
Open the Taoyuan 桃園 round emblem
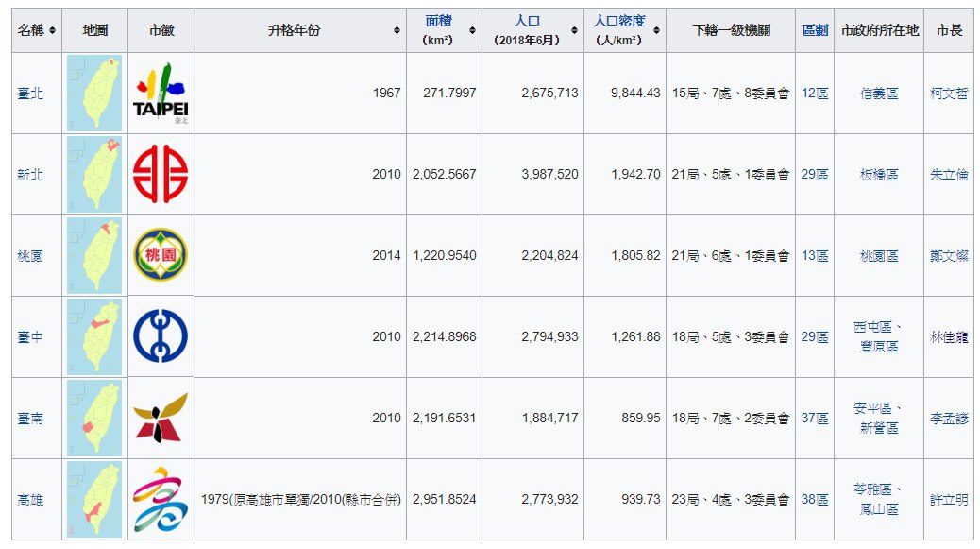tap(161, 254)
